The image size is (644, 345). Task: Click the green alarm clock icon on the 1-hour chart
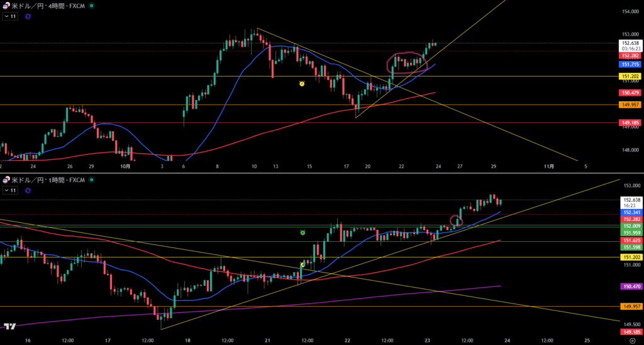pyautogui.click(x=303, y=232)
